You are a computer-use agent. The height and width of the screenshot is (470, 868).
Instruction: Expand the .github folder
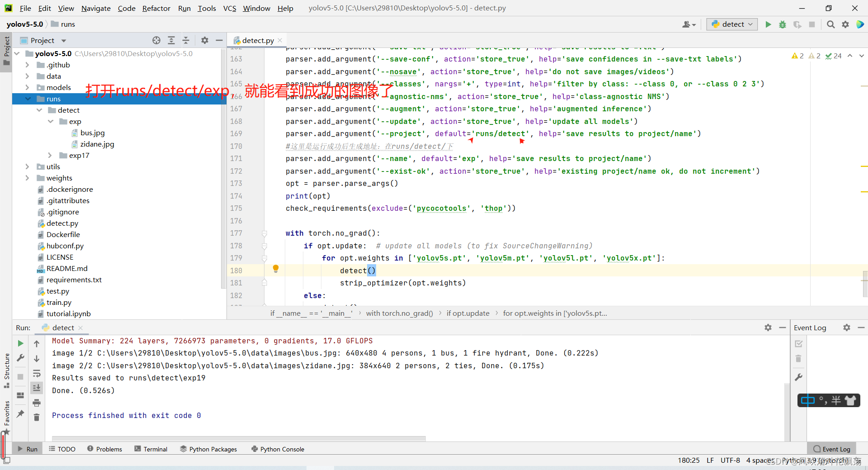click(x=28, y=65)
